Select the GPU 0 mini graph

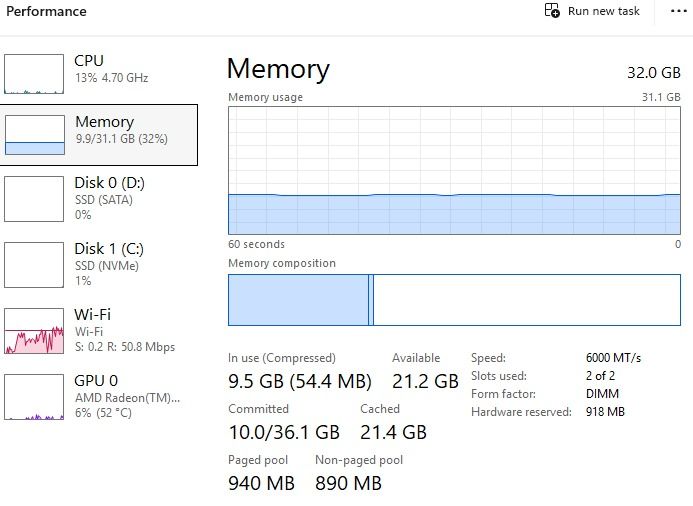pos(34,397)
